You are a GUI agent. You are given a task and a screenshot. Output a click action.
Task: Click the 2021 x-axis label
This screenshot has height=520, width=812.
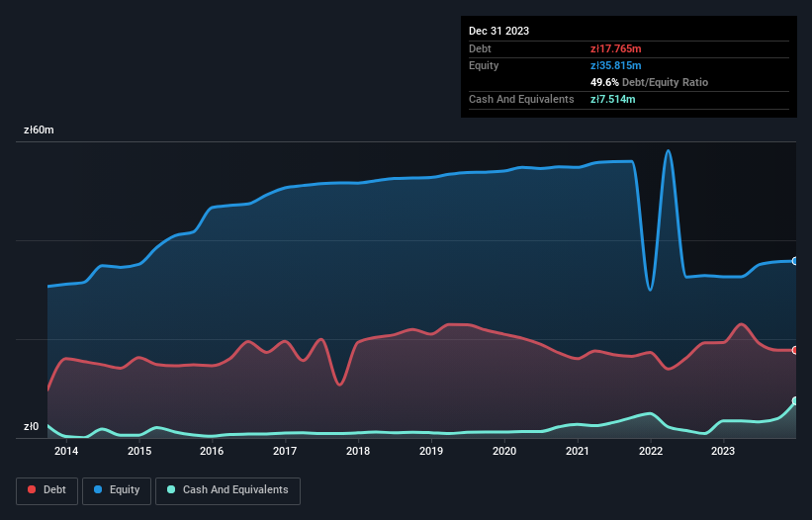pyautogui.click(x=578, y=451)
